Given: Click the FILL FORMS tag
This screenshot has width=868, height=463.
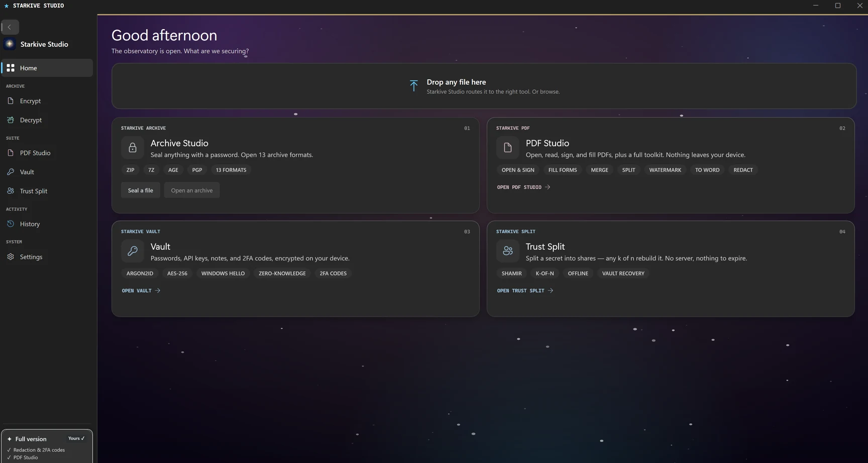Looking at the screenshot, I should pos(563,170).
